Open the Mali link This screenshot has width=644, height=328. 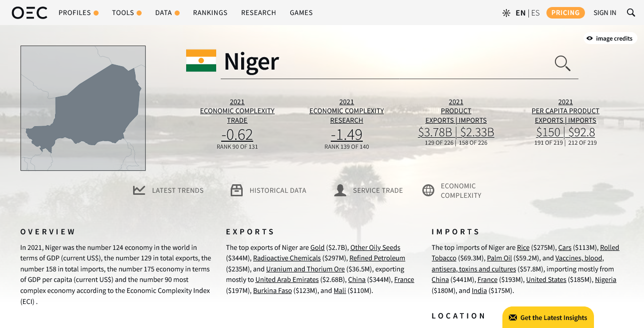coord(340,290)
